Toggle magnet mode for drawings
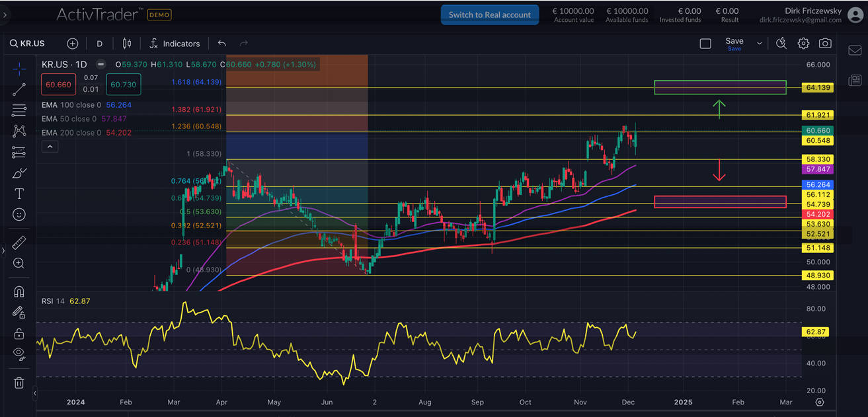868x417 pixels. pyautogui.click(x=19, y=291)
